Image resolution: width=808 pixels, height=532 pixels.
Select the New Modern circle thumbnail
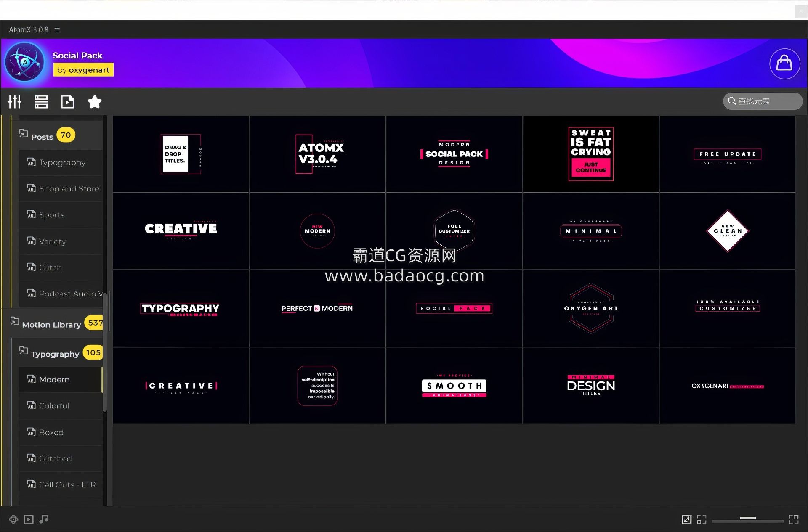point(317,231)
